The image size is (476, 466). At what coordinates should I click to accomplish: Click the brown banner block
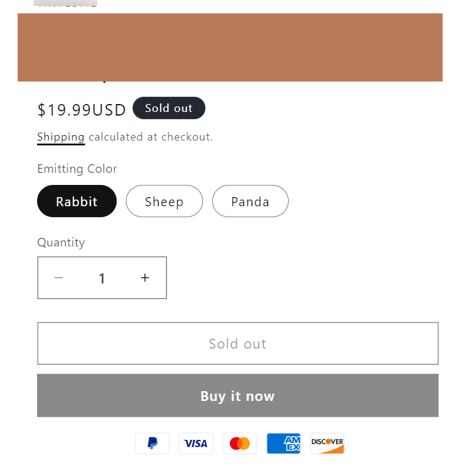230,47
